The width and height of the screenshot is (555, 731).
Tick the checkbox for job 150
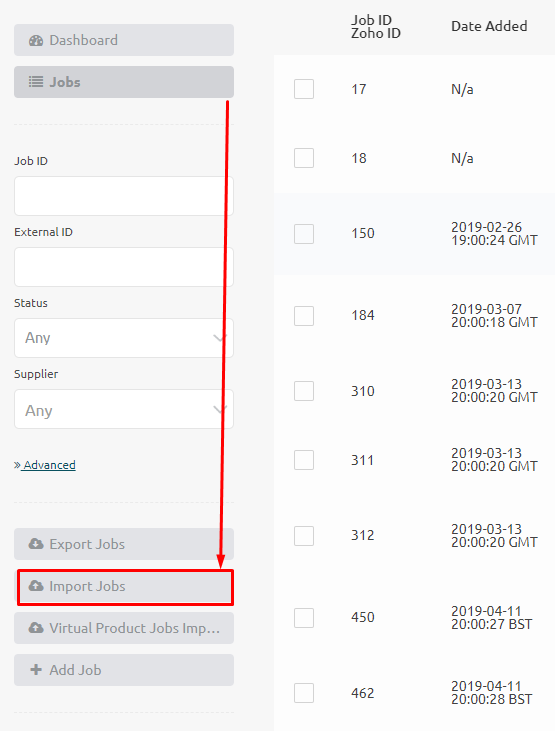[304, 234]
